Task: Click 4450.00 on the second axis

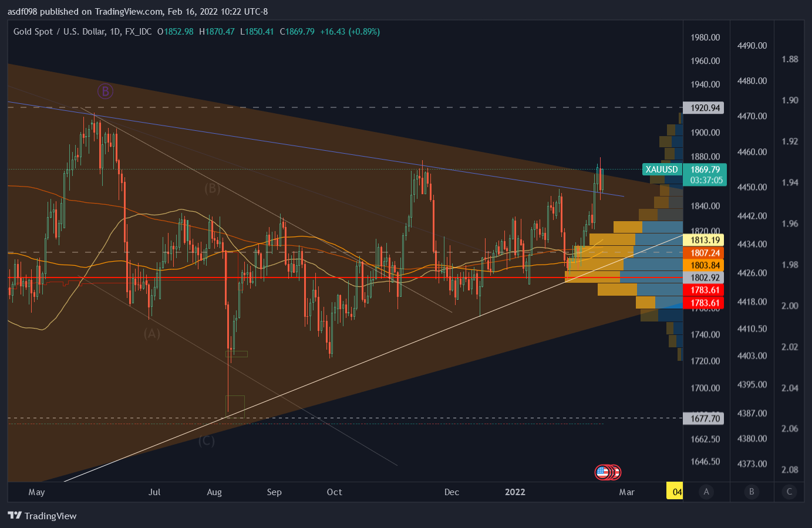Action: click(x=752, y=187)
